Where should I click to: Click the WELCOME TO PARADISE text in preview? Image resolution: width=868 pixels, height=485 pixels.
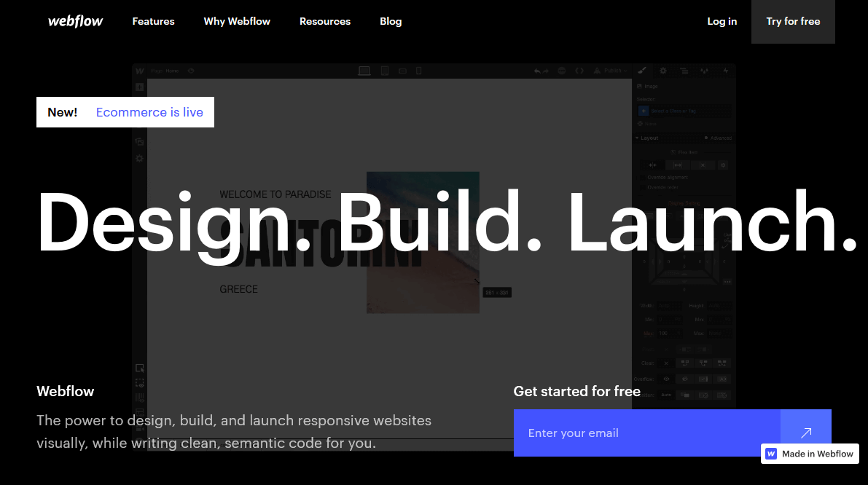click(275, 194)
